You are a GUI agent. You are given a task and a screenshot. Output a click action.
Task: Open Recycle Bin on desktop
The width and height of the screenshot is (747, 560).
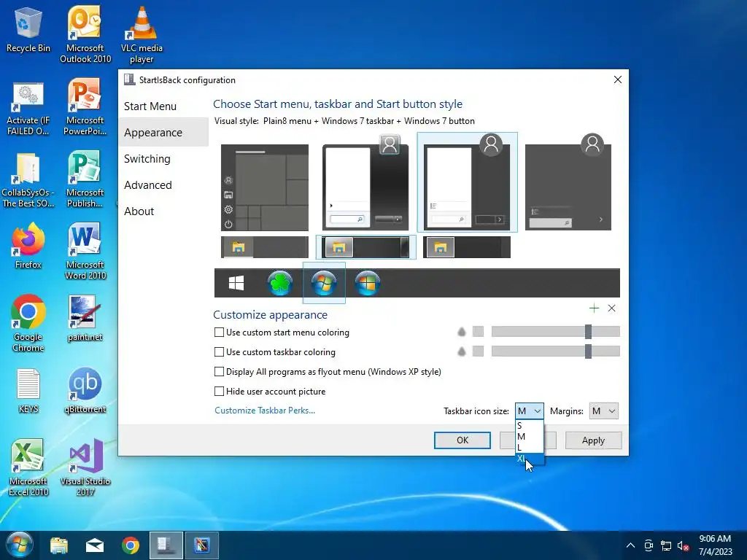pyautogui.click(x=28, y=30)
